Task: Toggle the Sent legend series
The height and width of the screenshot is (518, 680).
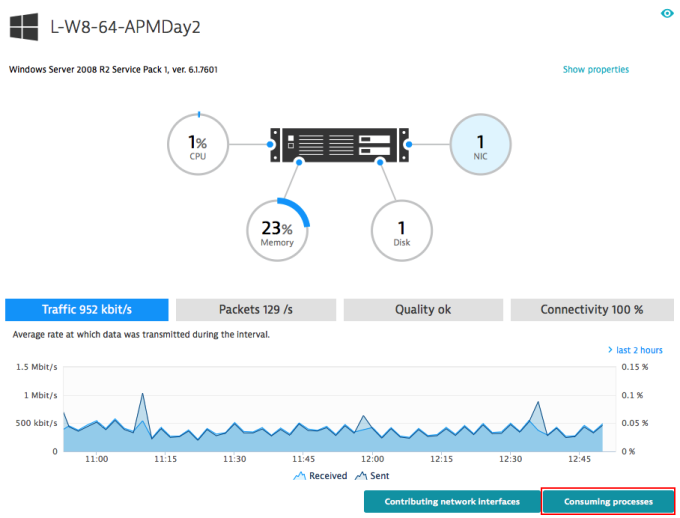Action: [x=372, y=476]
